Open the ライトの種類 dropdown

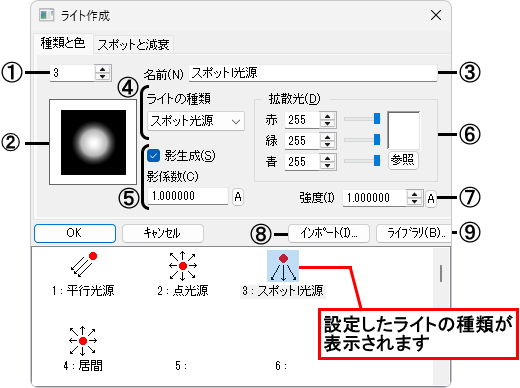point(196,121)
